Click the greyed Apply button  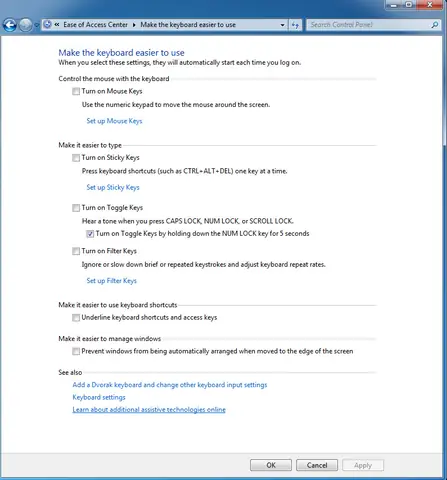pos(363,465)
